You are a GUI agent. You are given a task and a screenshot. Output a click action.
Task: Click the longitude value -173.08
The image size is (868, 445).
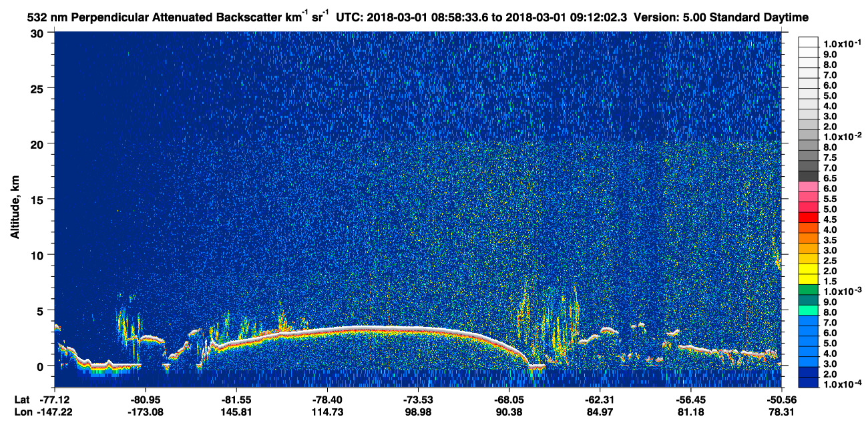(145, 412)
